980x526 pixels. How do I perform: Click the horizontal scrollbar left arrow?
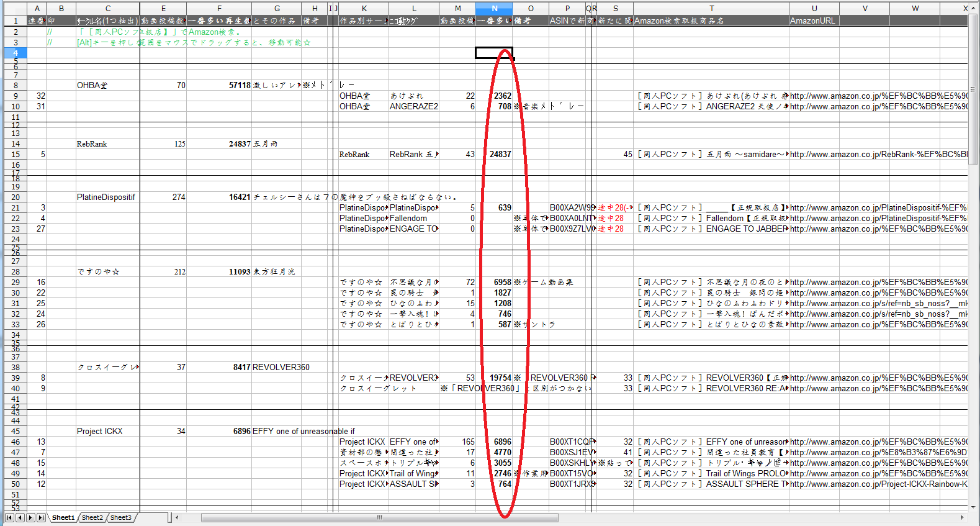177,517
